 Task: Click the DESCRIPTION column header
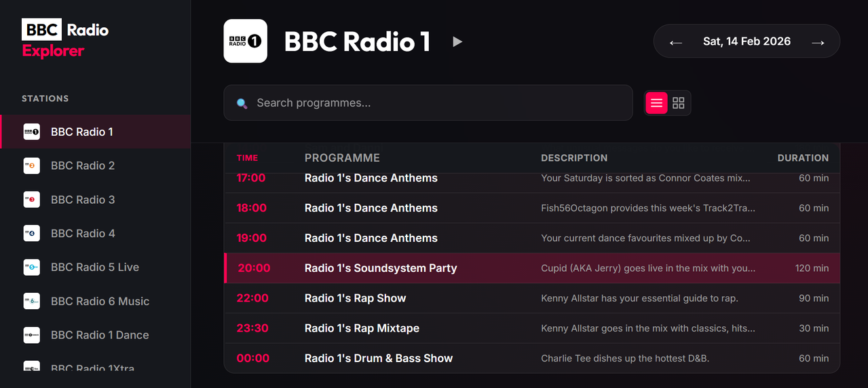(x=574, y=158)
